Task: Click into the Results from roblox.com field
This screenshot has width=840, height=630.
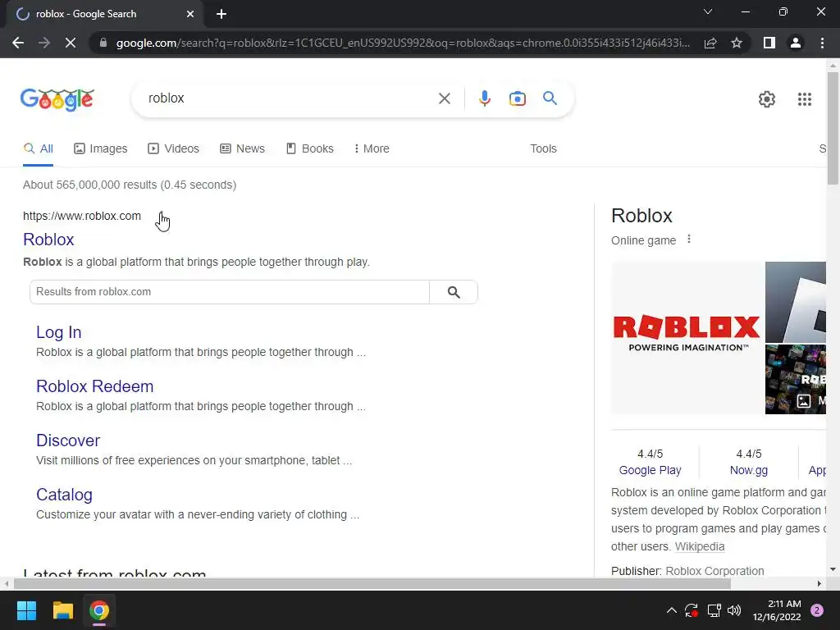Action: [230, 292]
